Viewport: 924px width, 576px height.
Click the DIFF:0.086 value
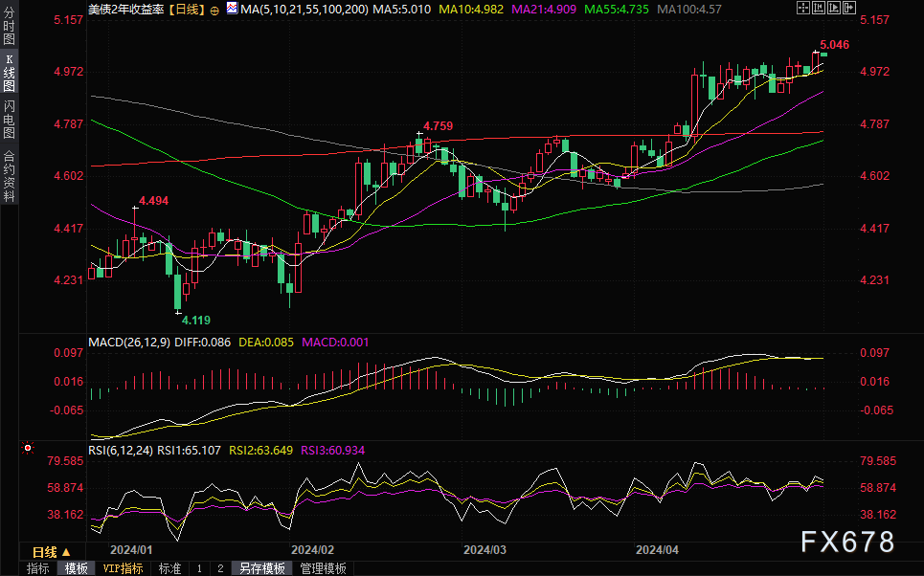[x=203, y=343]
